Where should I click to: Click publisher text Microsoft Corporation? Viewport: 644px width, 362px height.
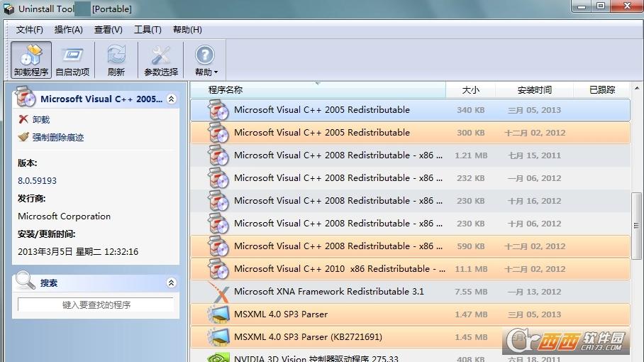point(64,216)
